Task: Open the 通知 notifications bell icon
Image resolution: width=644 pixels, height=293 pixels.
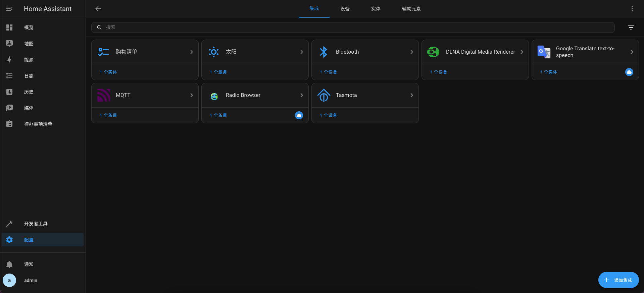Action: pos(9,264)
